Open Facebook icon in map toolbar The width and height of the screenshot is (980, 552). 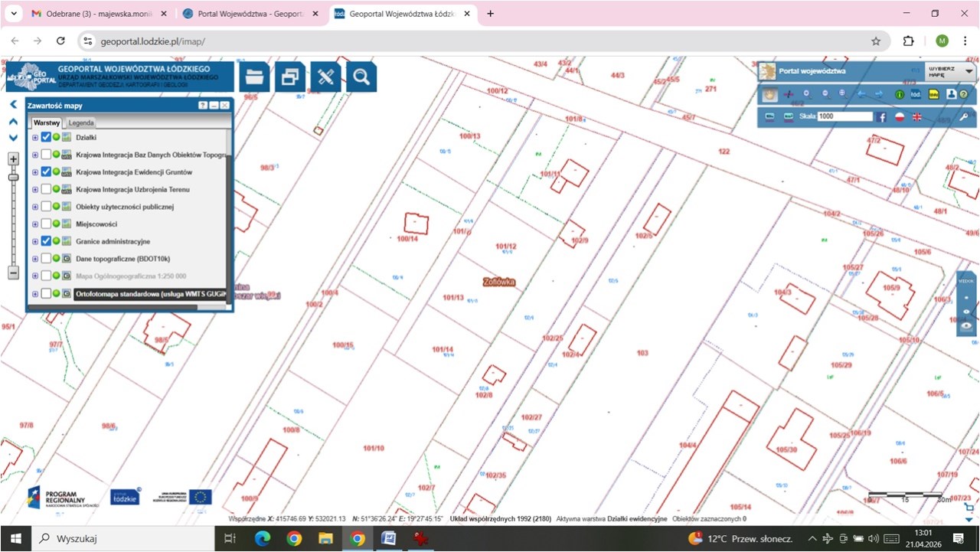click(881, 117)
